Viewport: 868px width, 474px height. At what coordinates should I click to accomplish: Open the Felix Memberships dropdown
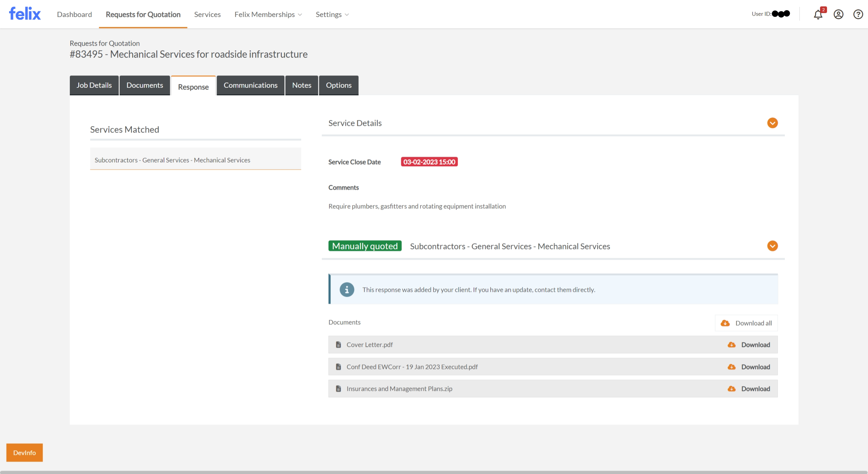[x=268, y=14]
